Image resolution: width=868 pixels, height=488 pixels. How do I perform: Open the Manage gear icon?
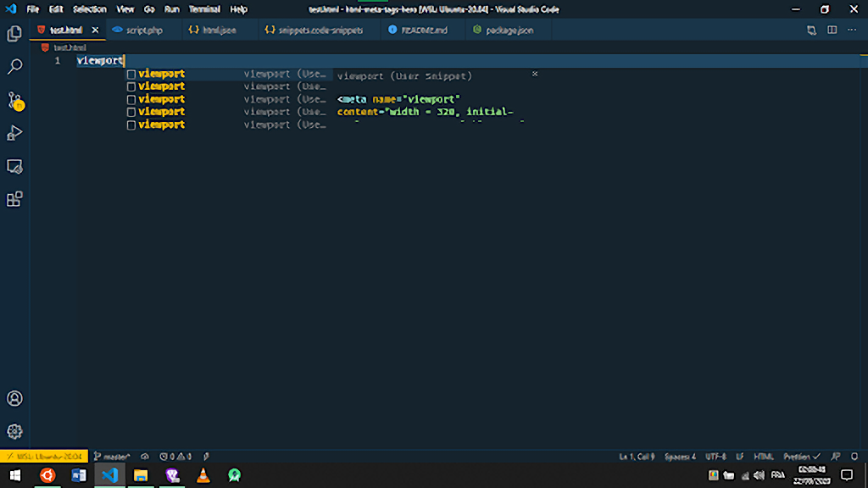(14, 431)
